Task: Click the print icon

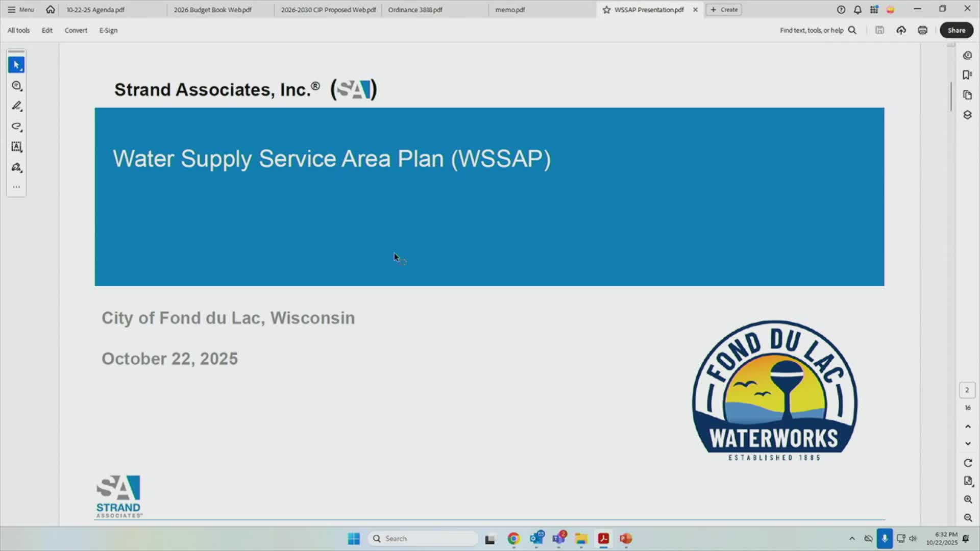Action: click(x=922, y=30)
